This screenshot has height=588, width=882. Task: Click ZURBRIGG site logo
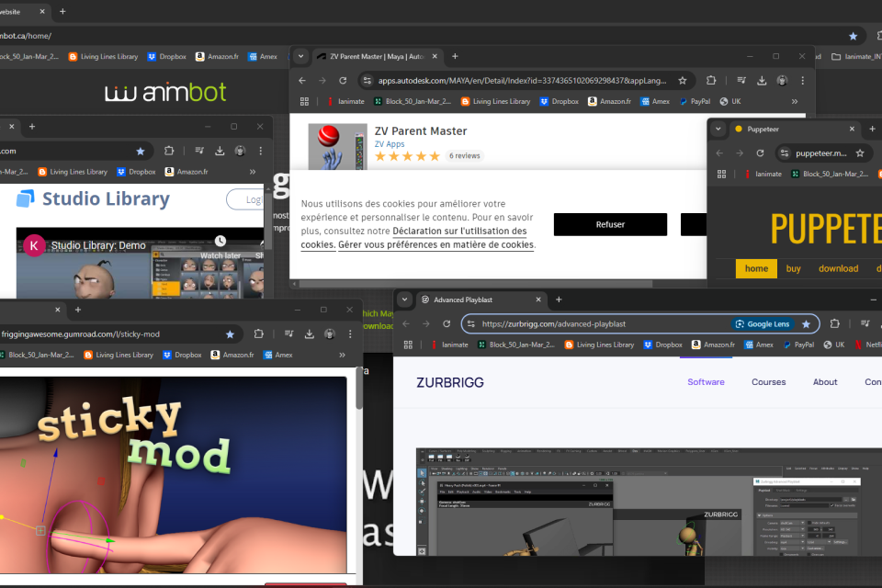coord(450,382)
